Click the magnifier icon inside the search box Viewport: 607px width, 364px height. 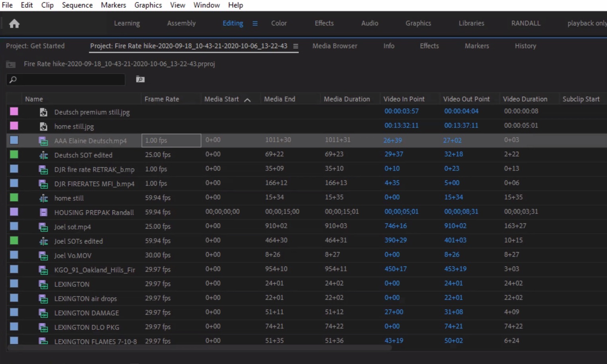point(13,79)
